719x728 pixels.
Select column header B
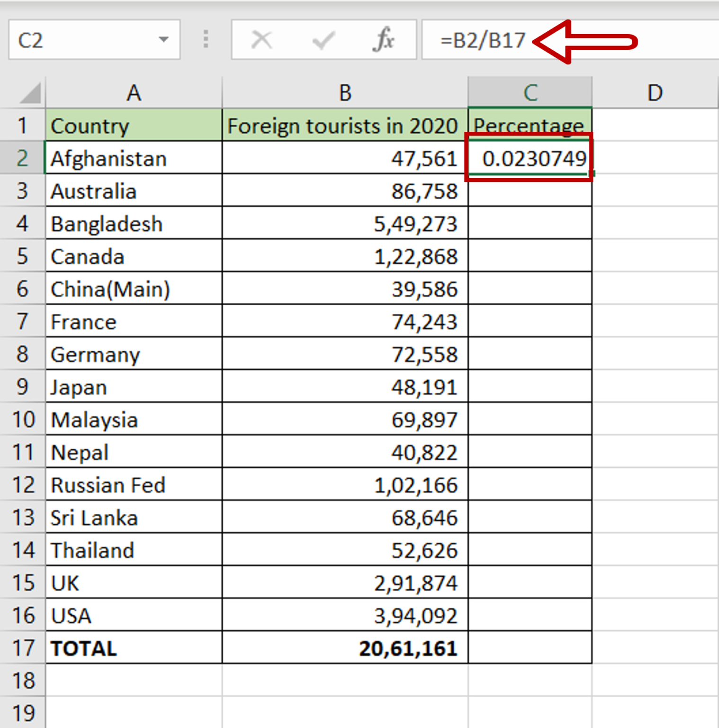click(x=343, y=92)
